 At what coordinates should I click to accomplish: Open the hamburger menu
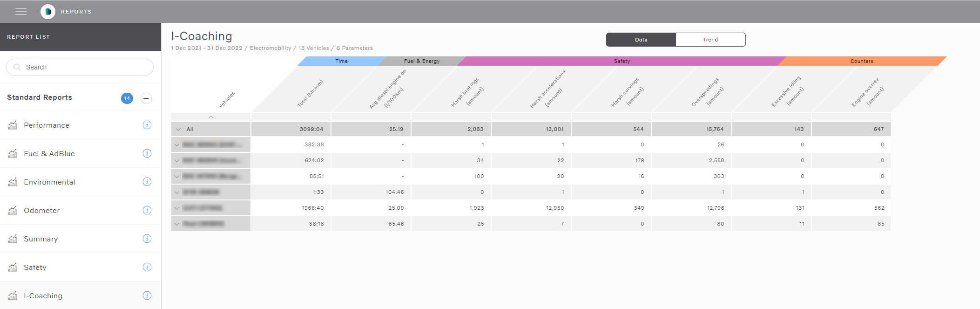coord(21,12)
